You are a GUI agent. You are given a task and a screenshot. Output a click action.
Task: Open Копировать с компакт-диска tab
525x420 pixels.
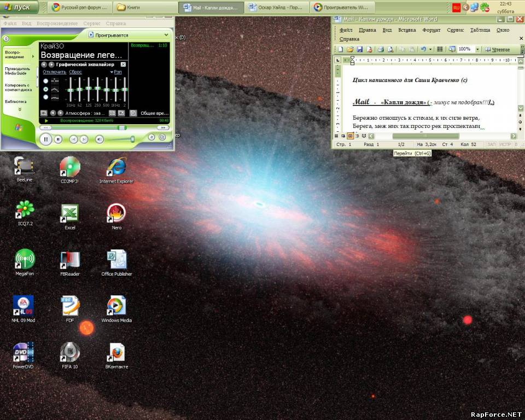pyautogui.click(x=19, y=87)
